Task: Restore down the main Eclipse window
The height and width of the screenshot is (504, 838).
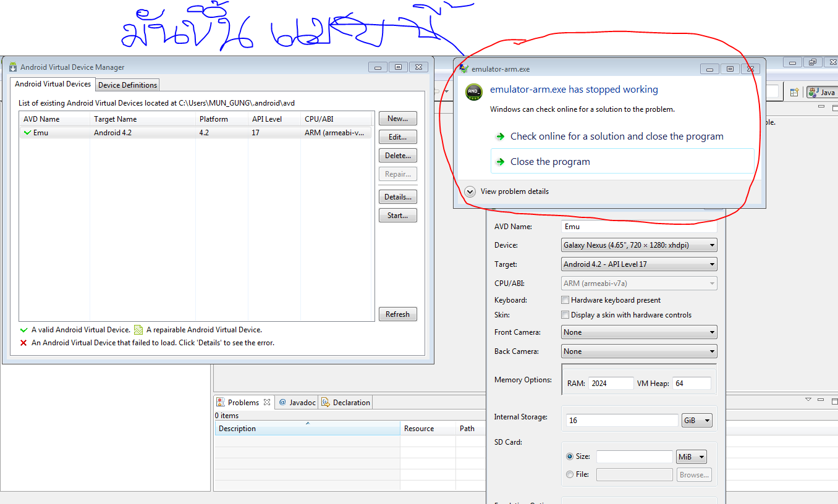Action: 813,62
